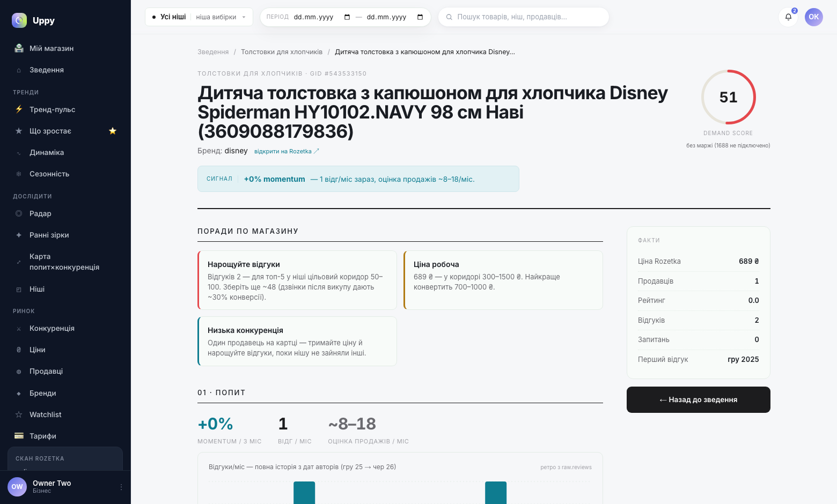
Task: Click Зведення breadcrumb link
Action: [x=213, y=52]
